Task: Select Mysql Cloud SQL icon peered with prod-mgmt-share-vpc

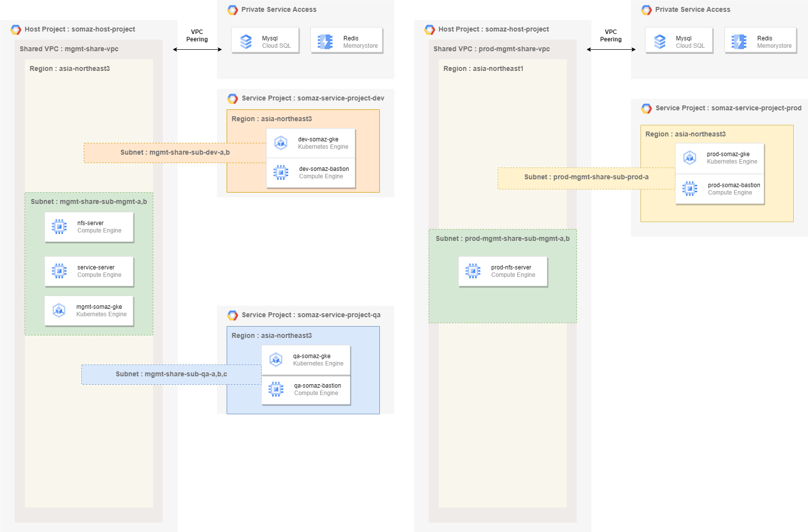Action: click(660, 42)
